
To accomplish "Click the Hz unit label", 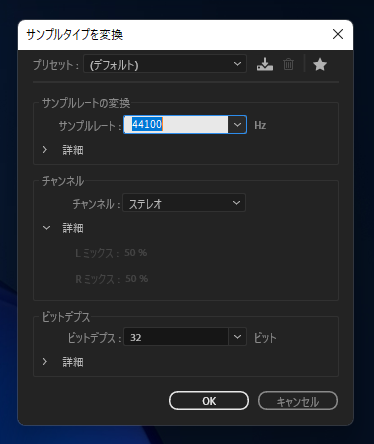I will [260, 125].
